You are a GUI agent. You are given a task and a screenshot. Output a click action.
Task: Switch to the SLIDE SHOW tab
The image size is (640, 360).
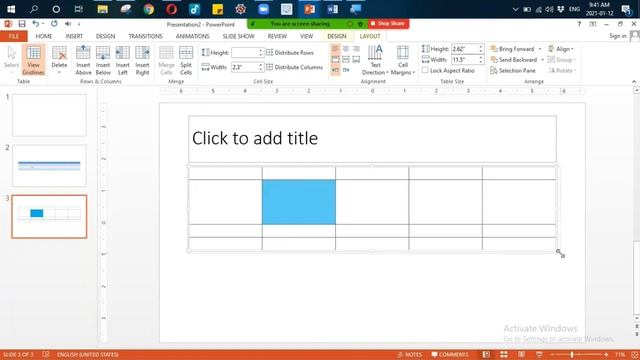tap(238, 36)
